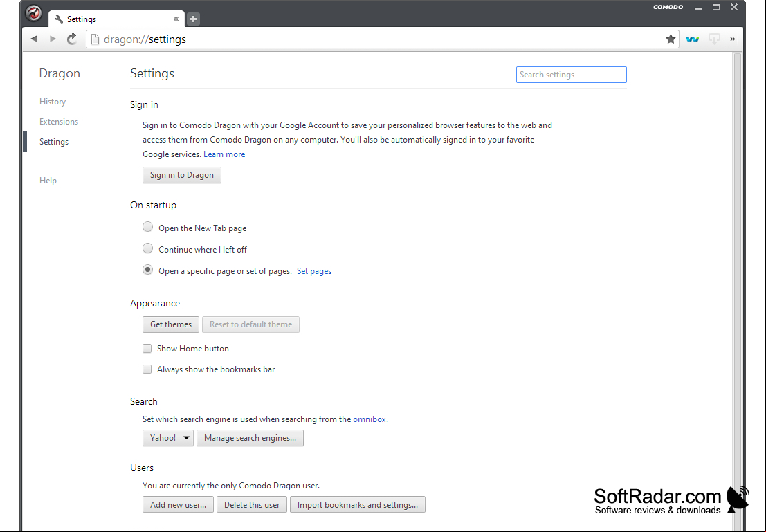Viewport: 766px width, 532px height.
Task: Select the Settings tab
Action: click(116, 19)
